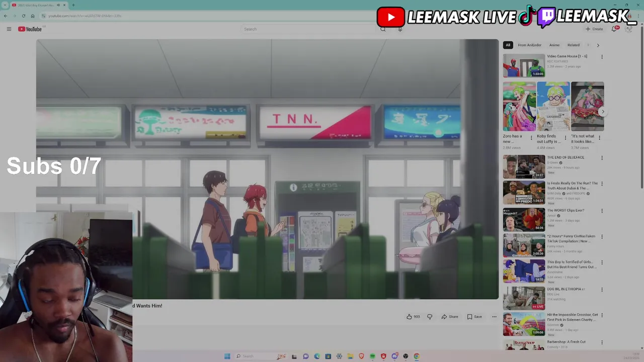Click the search magnifier button
The height and width of the screenshot is (362, 644).
tap(383, 29)
